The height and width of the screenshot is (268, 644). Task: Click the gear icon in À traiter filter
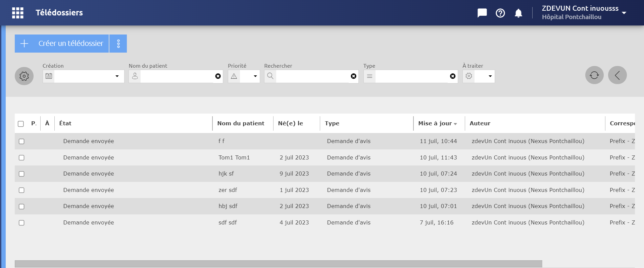(x=469, y=76)
